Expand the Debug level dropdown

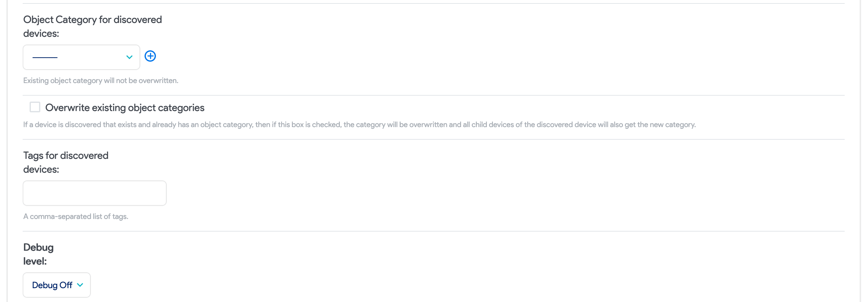tap(57, 285)
